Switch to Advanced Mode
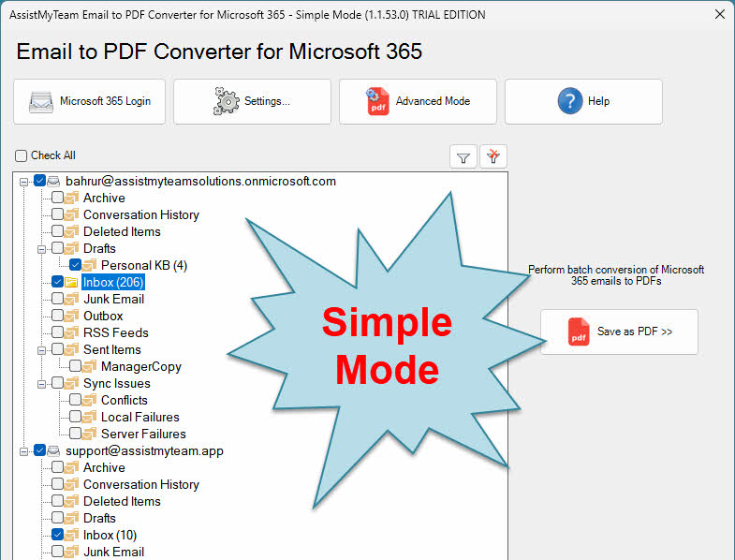The height and width of the screenshot is (560, 735). click(x=417, y=101)
